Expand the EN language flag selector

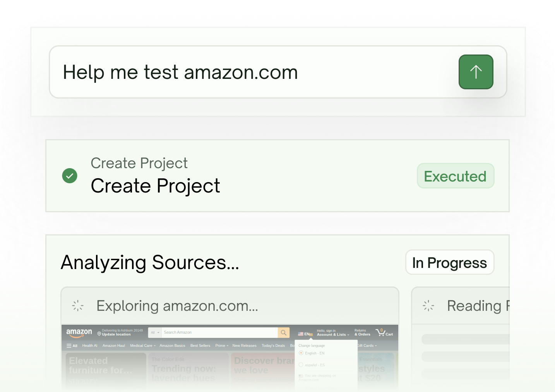(305, 334)
